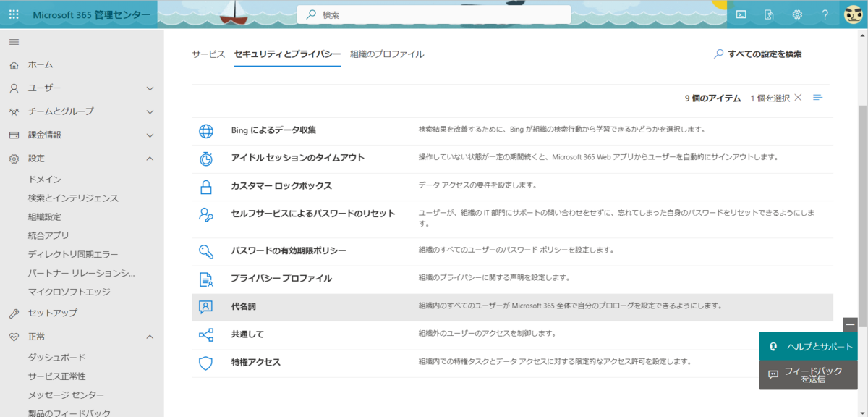Minimize the help widget with minus button

click(x=851, y=325)
